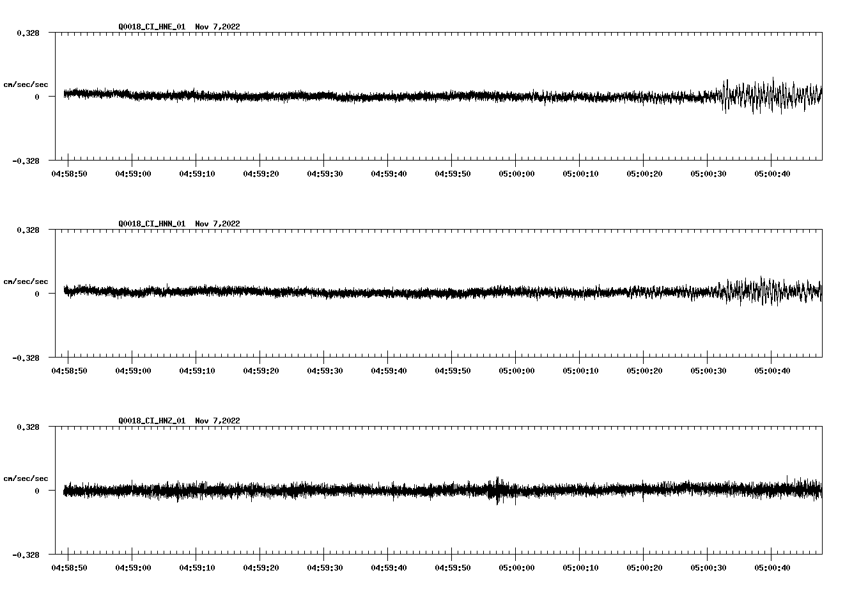Image resolution: width=868 pixels, height=591 pixels.
Task: Click the 0.328 upper limit on HNZ axis
Action: coord(28,427)
